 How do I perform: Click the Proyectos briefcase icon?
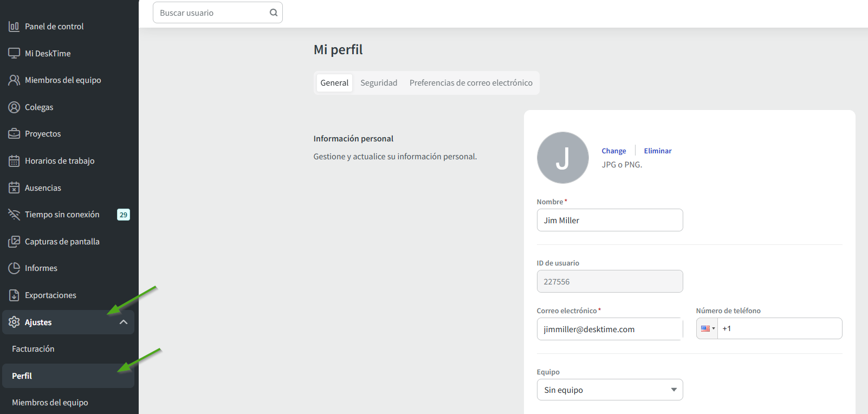tap(14, 134)
